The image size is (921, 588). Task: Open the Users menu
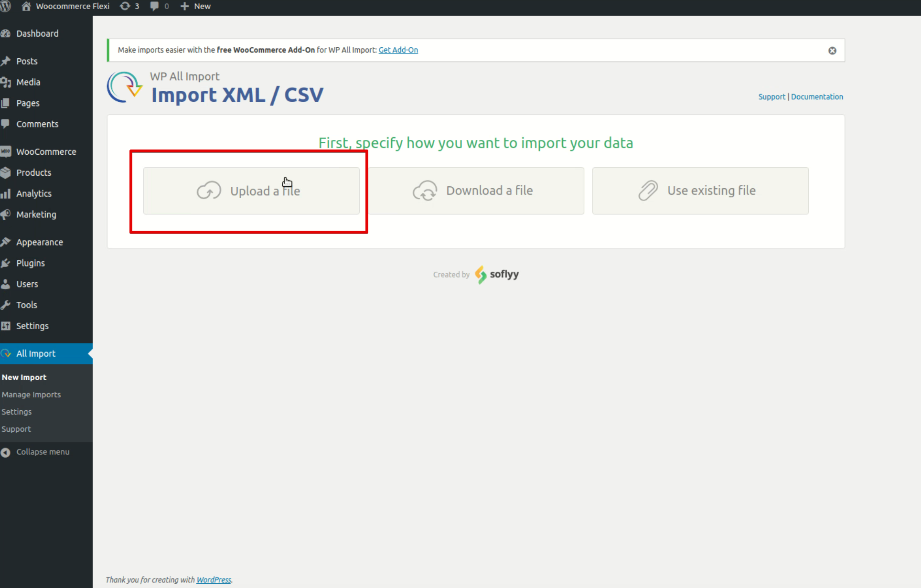click(x=27, y=284)
